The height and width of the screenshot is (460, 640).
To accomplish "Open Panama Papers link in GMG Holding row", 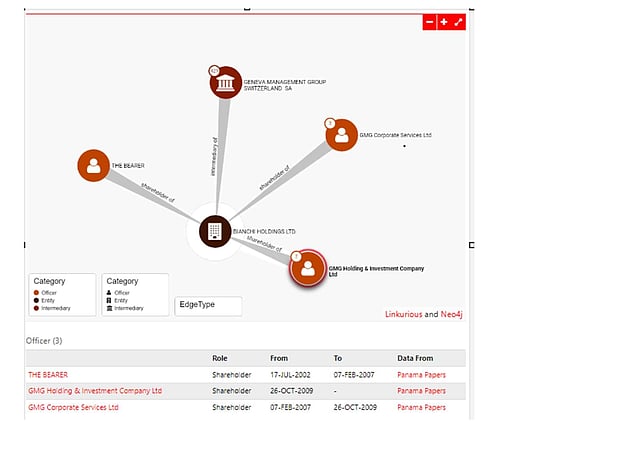I will point(421,391).
